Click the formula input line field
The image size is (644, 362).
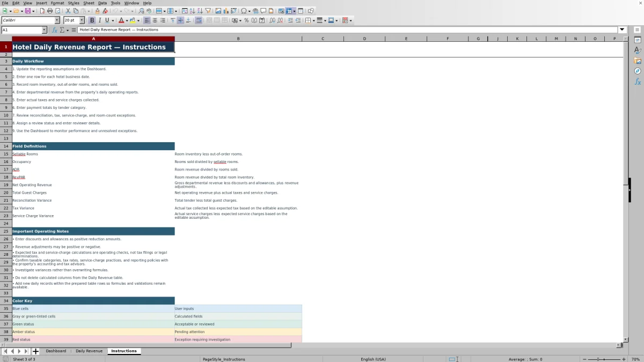(x=348, y=30)
